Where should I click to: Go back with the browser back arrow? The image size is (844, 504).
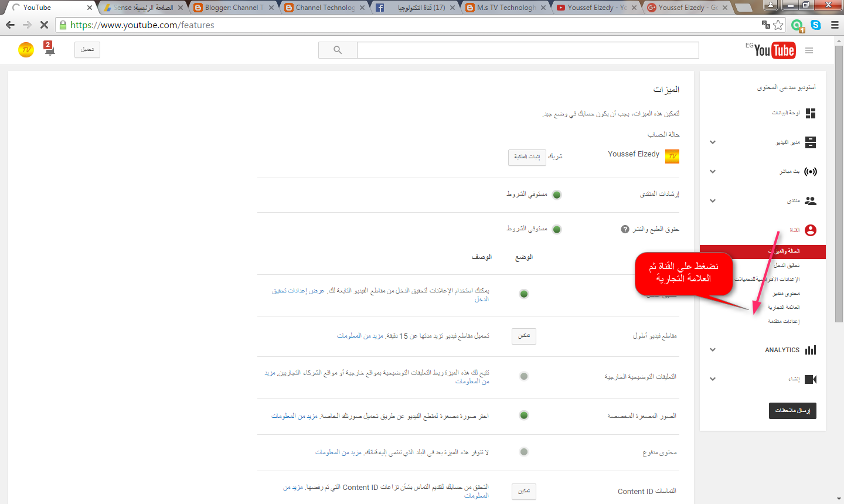[10, 25]
